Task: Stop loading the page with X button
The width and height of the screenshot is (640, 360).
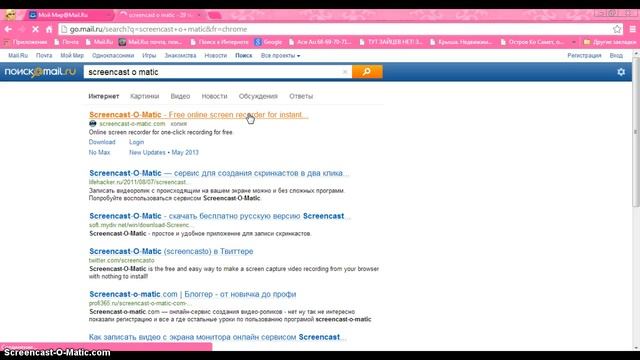Action: [x=35, y=29]
